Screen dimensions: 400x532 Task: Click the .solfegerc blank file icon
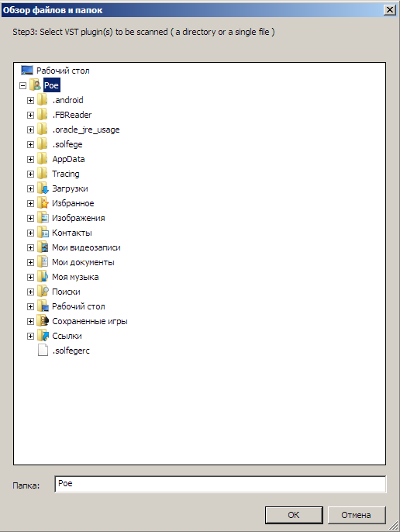[43, 351]
